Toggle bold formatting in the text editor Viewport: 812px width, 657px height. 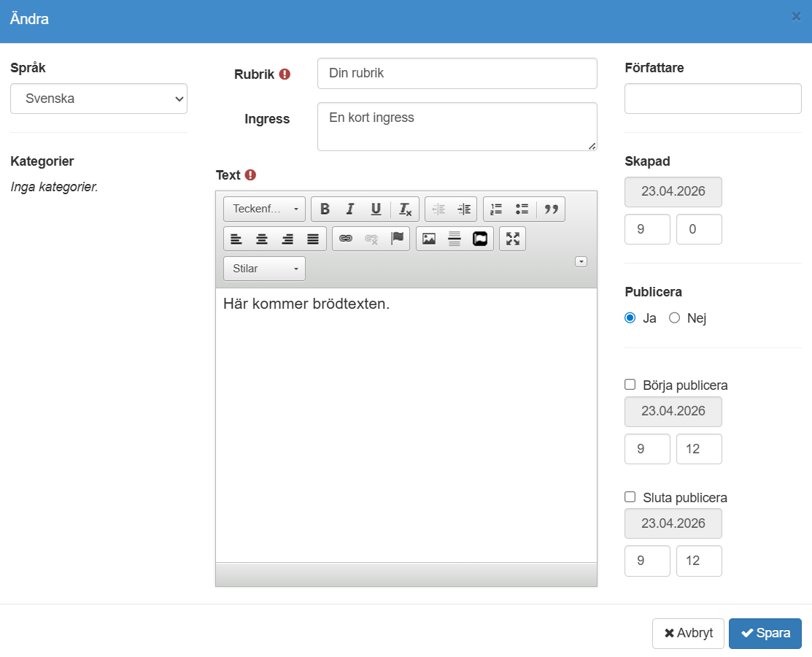coord(325,210)
